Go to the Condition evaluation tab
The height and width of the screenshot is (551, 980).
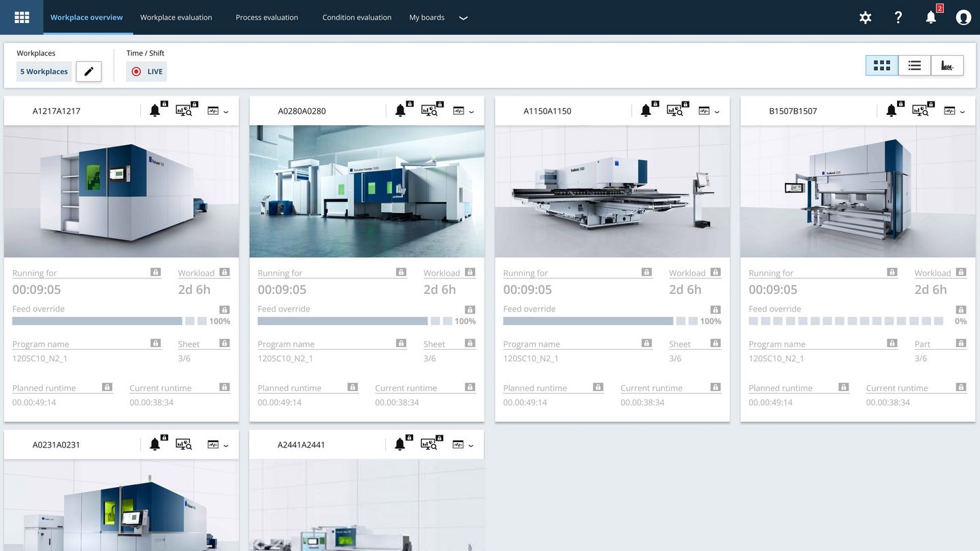(357, 18)
